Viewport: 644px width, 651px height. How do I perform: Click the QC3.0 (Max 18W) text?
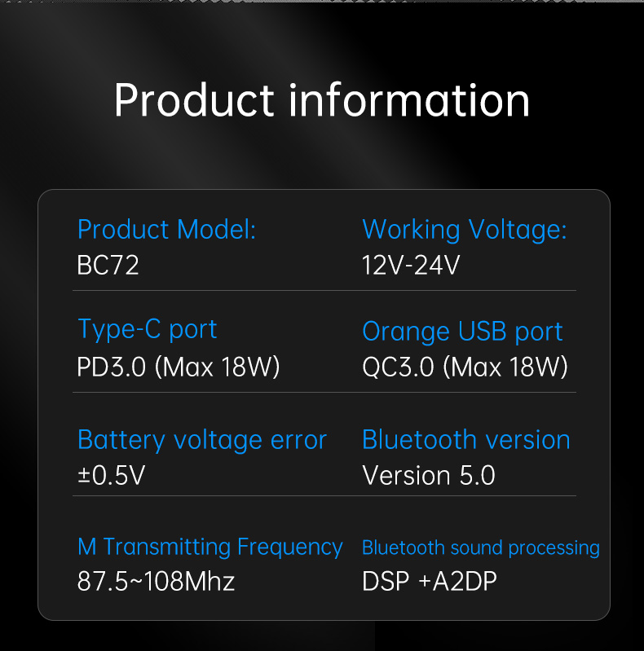[465, 367]
